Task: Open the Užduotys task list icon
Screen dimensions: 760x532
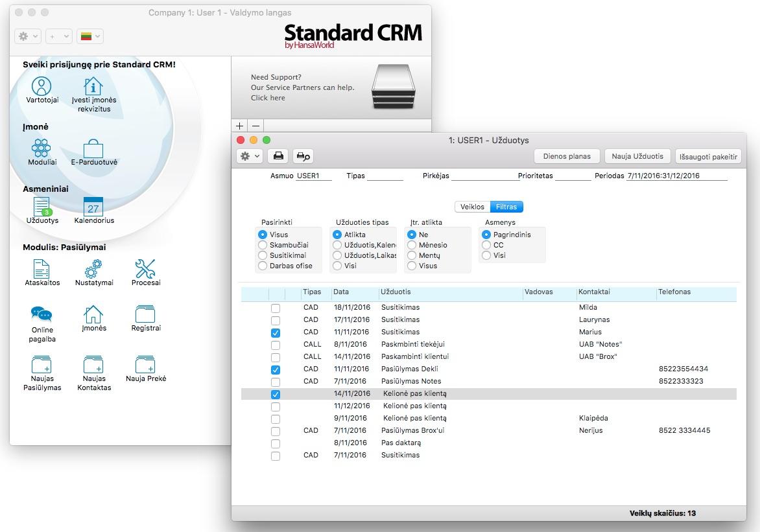Action: (42, 207)
